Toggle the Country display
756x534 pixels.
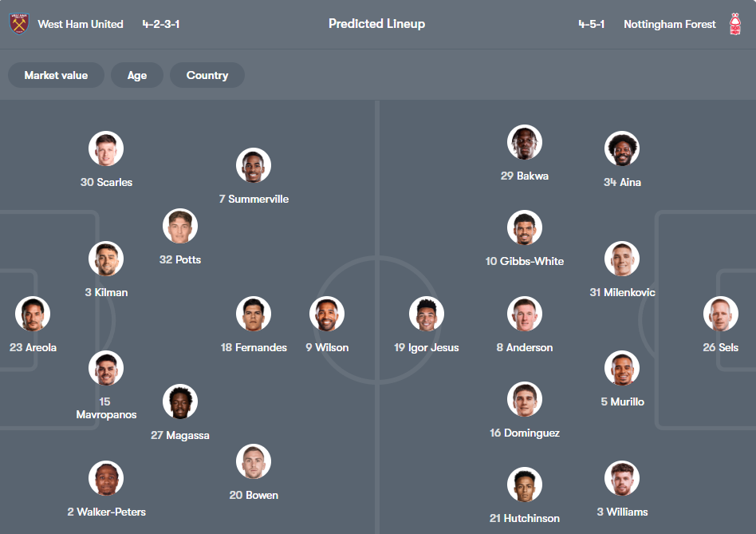point(207,75)
